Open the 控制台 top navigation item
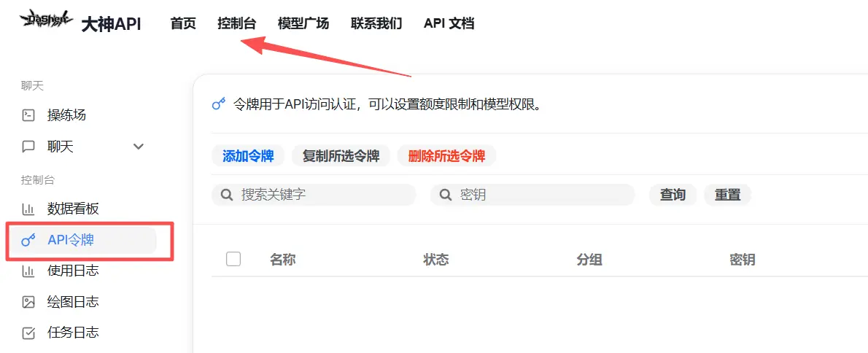The width and height of the screenshot is (868, 353). [x=237, y=23]
